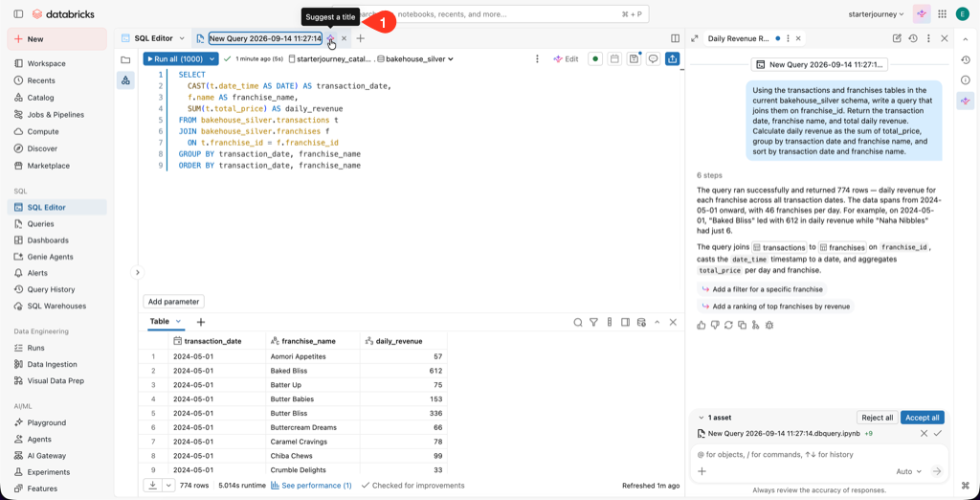The height and width of the screenshot is (500, 980).
Task: Add a new query tab
Action: pyautogui.click(x=360, y=38)
